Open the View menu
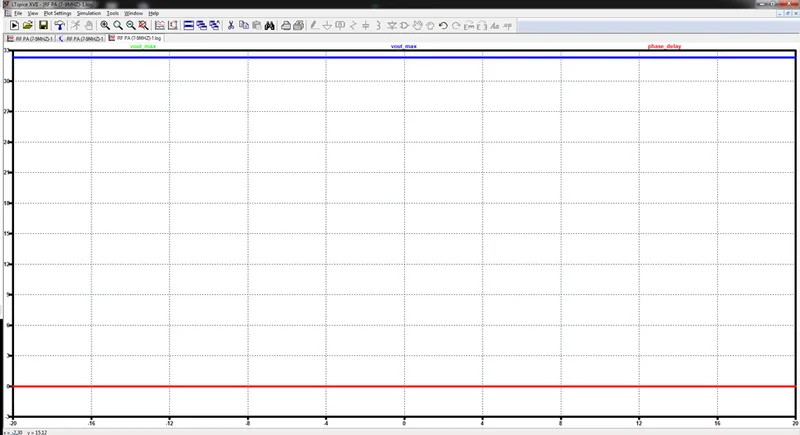This screenshot has width=800, height=435. click(33, 13)
